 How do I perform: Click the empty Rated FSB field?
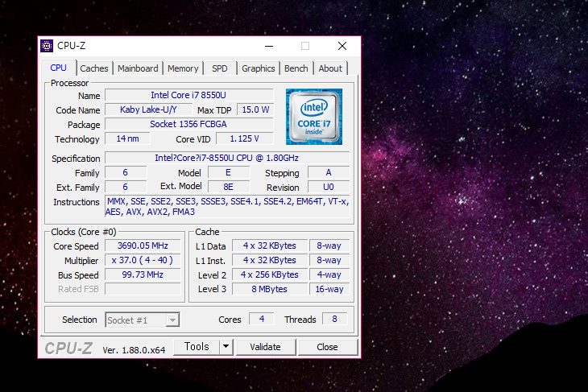tap(143, 289)
